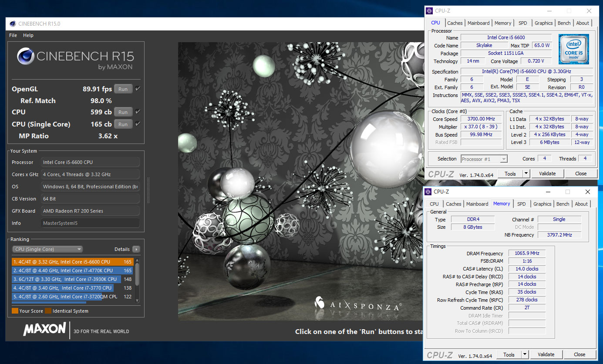Click the Processor field in Your System

pyautogui.click(x=91, y=162)
